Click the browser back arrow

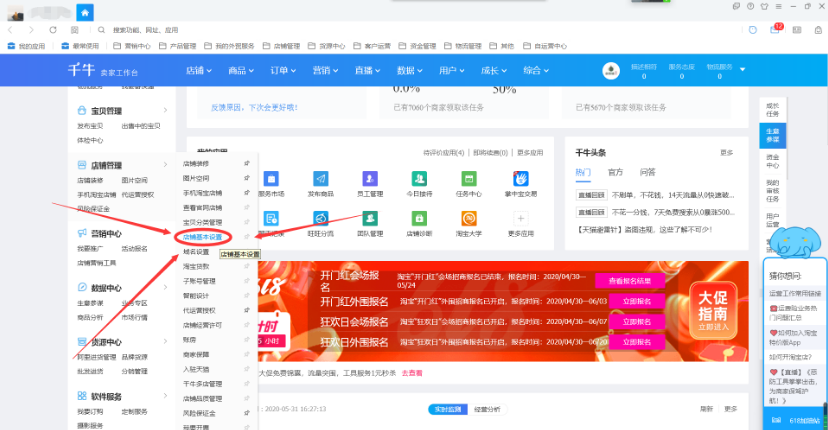[10, 30]
